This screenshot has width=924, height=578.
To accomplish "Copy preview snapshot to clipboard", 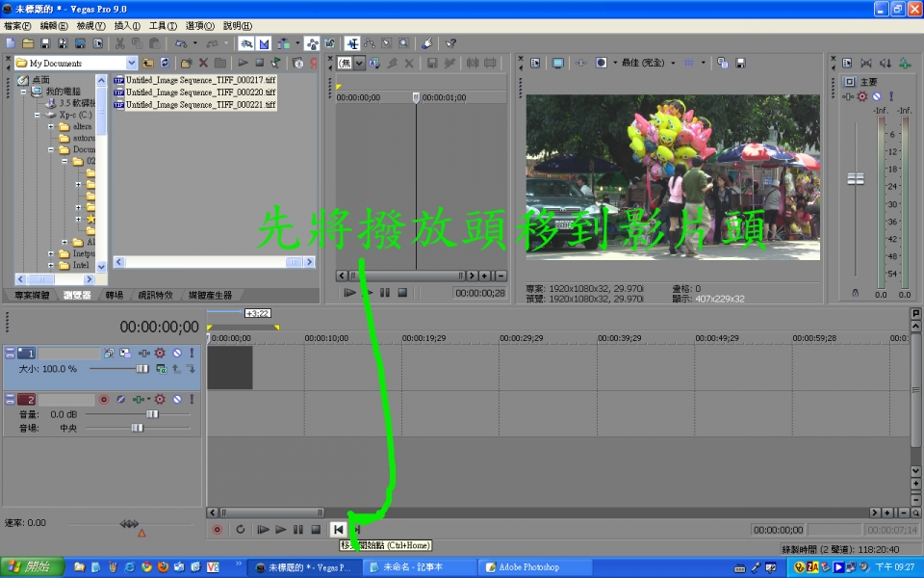I will tap(723, 63).
